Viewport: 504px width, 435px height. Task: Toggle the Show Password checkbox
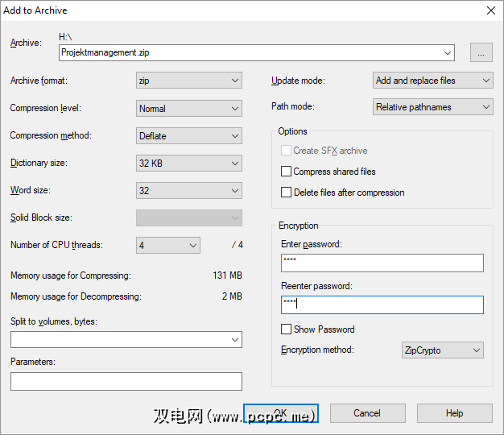pyautogui.click(x=286, y=329)
